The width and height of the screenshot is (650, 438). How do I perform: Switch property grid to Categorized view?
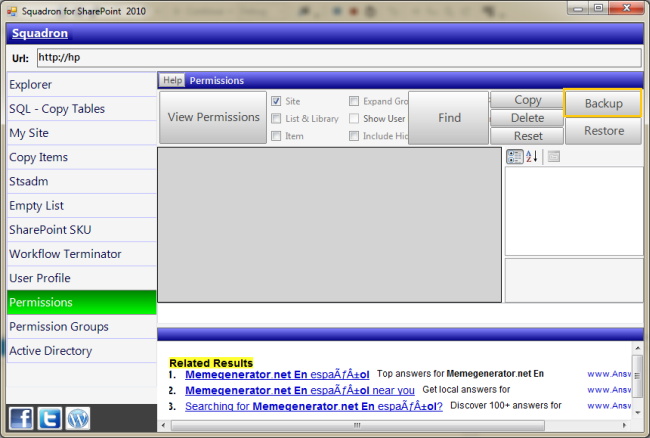pyautogui.click(x=515, y=157)
